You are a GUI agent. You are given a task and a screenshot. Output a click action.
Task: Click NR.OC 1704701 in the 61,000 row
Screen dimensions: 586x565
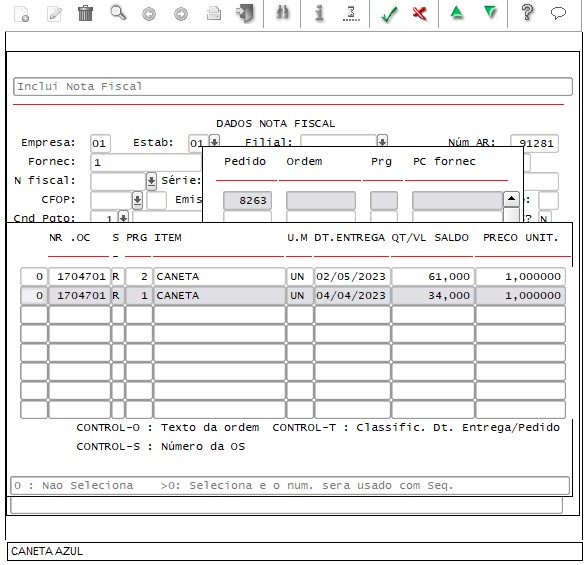coord(79,277)
